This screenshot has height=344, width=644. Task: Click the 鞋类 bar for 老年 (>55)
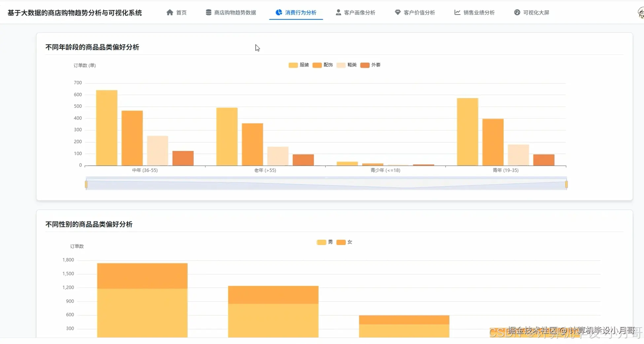(x=278, y=156)
